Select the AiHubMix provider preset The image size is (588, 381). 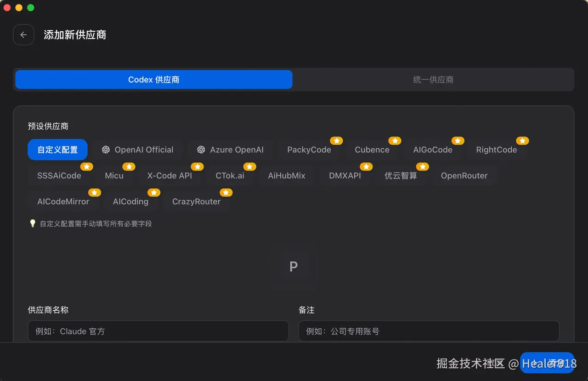pos(287,175)
